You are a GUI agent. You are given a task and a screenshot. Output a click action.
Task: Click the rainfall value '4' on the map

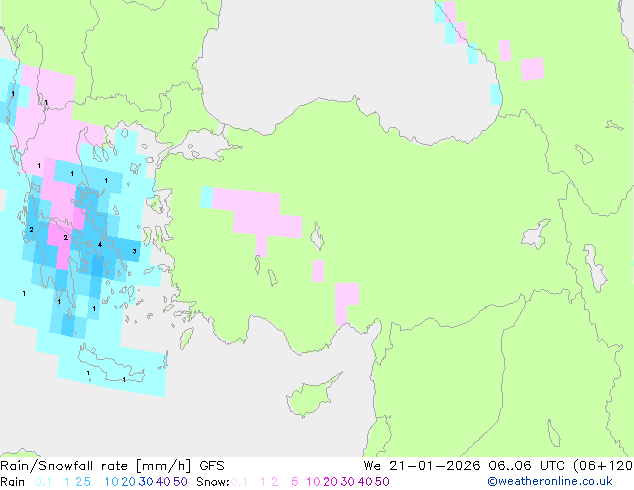point(100,245)
